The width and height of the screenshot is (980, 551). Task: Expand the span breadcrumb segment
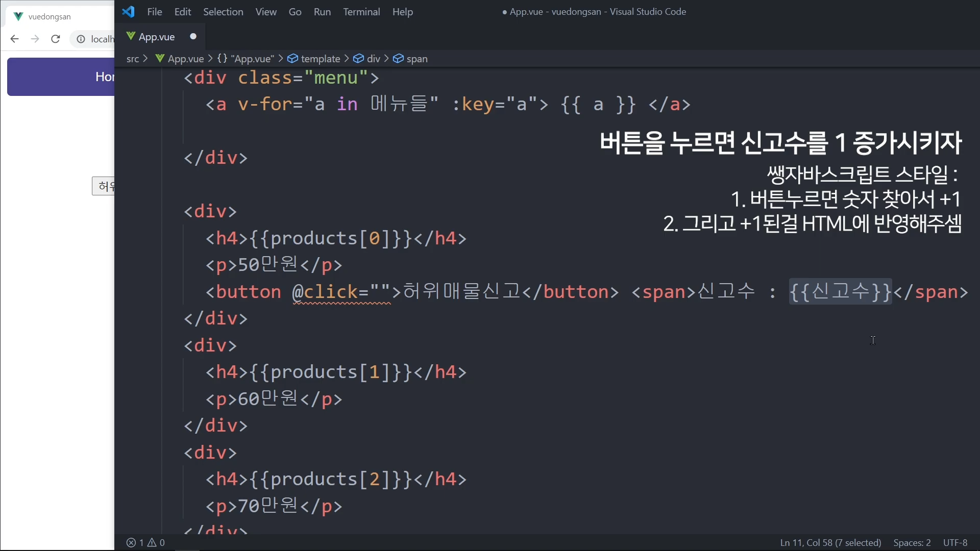point(416,59)
